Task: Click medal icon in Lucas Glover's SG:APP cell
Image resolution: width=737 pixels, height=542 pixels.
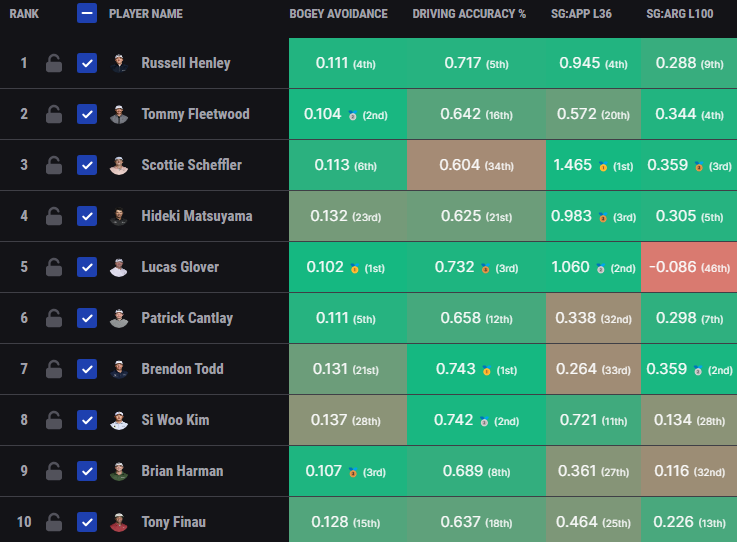Action: coord(600,268)
